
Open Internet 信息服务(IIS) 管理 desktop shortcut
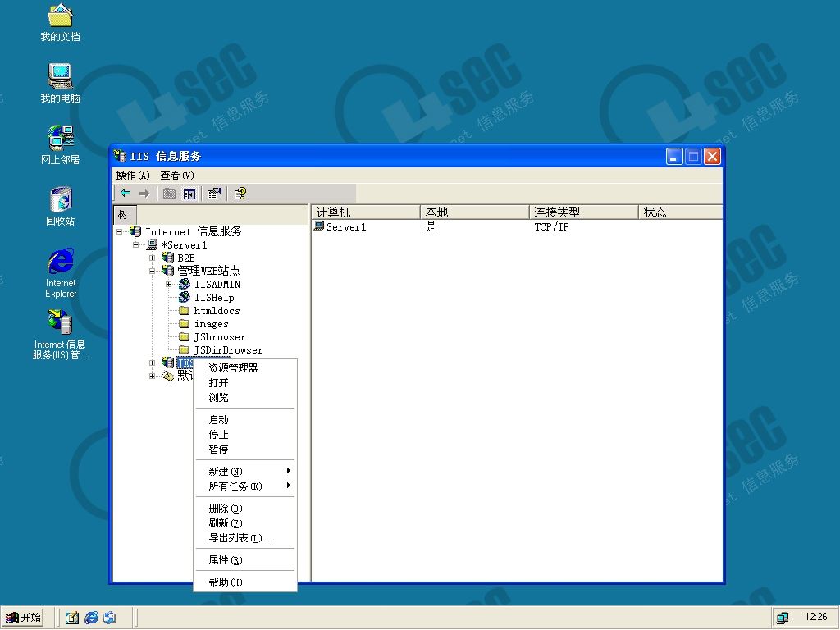pos(59,335)
